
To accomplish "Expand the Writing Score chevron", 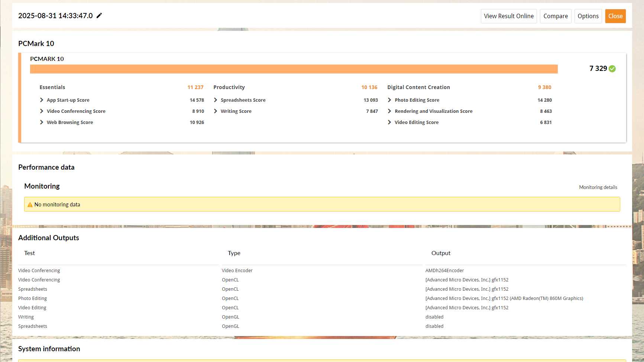I will (x=216, y=111).
